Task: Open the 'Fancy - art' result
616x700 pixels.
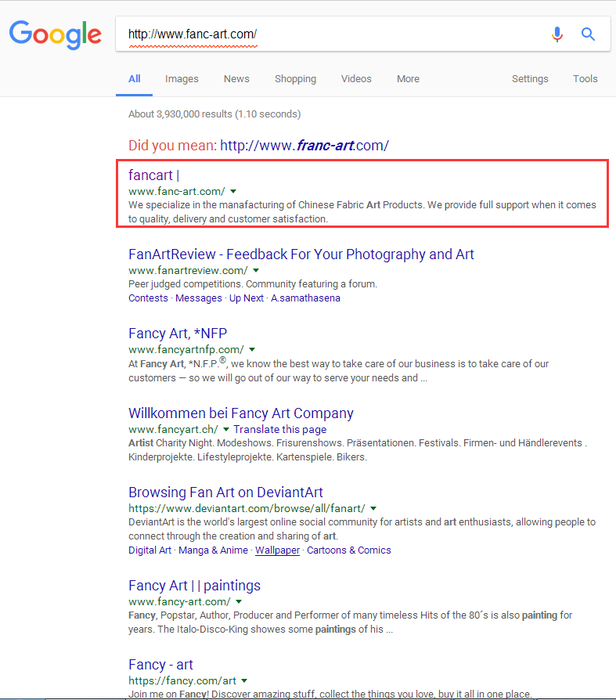Action: (x=160, y=664)
